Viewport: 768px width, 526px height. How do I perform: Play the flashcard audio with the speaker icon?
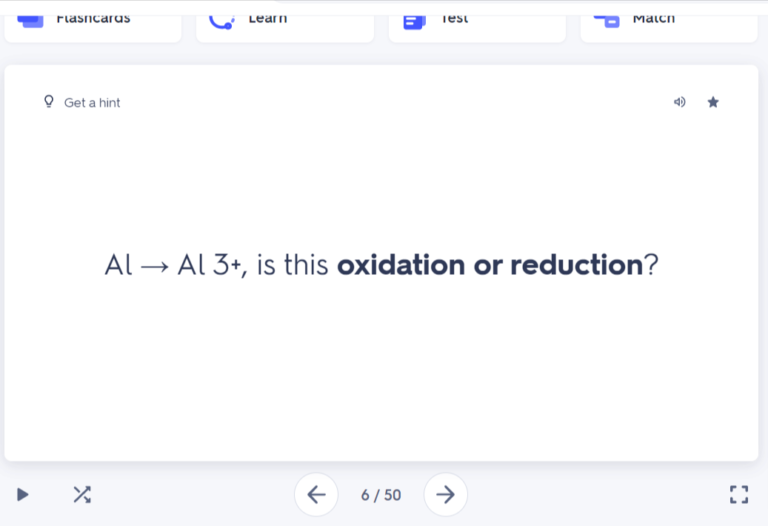pos(680,102)
